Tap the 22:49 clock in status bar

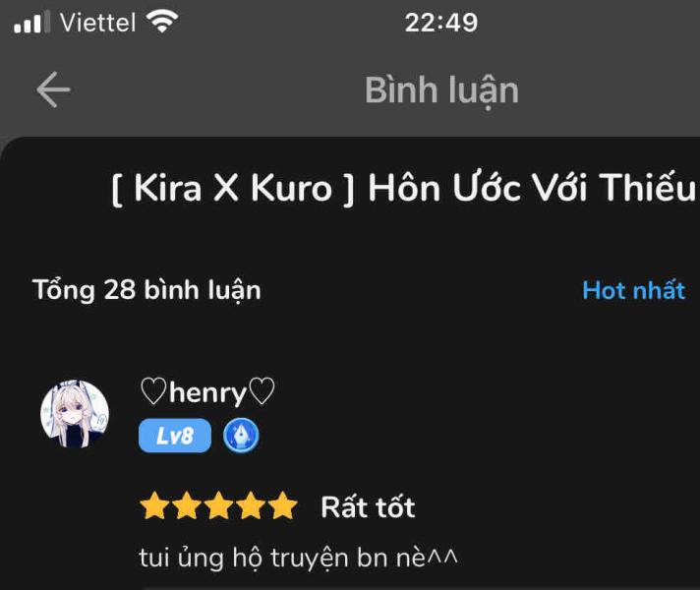coord(441,23)
